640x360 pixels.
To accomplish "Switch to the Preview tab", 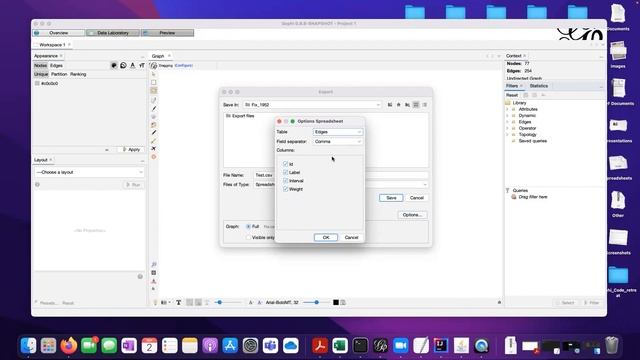I will click(167, 33).
